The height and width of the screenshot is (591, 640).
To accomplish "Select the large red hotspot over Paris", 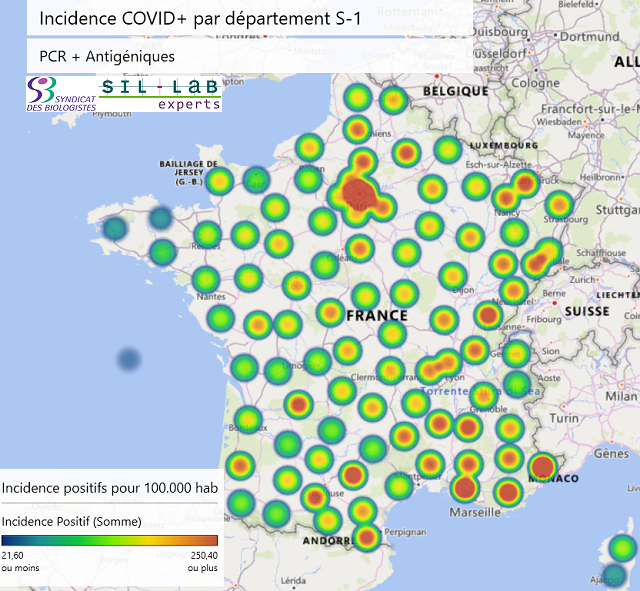I will (x=359, y=193).
